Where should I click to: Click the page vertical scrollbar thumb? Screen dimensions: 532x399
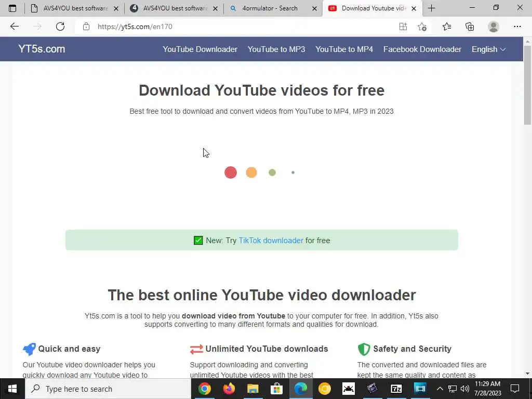[527, 85]
